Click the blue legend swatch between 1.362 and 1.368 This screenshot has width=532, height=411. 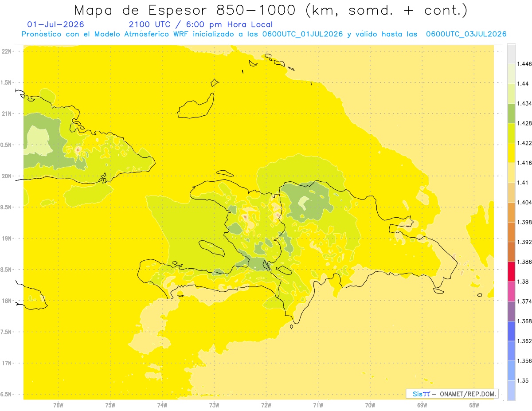coord(511,331)
